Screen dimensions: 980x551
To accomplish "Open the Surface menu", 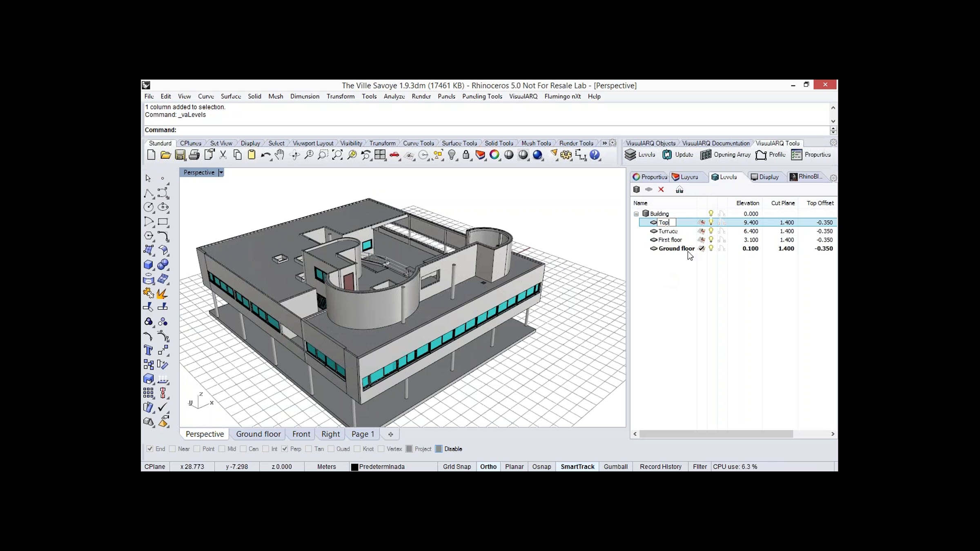I will click(231, 96).
